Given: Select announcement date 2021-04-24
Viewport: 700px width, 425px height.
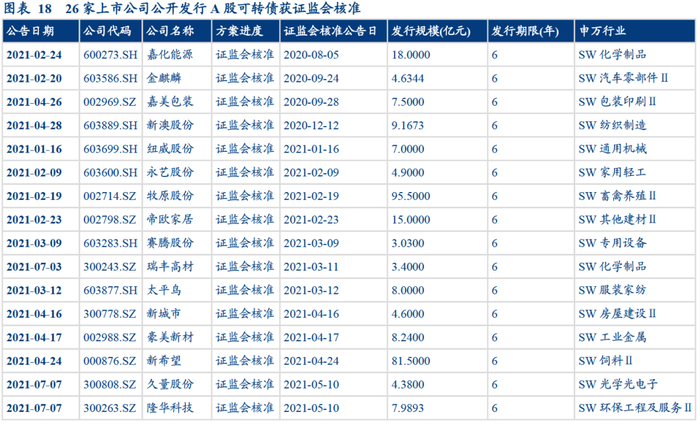Looking at the screenshot, I should (x=34, y=361).
